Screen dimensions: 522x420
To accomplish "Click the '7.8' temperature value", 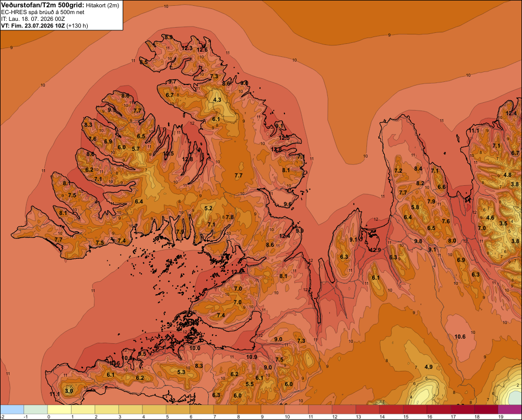I will click(x=230, y=217).
